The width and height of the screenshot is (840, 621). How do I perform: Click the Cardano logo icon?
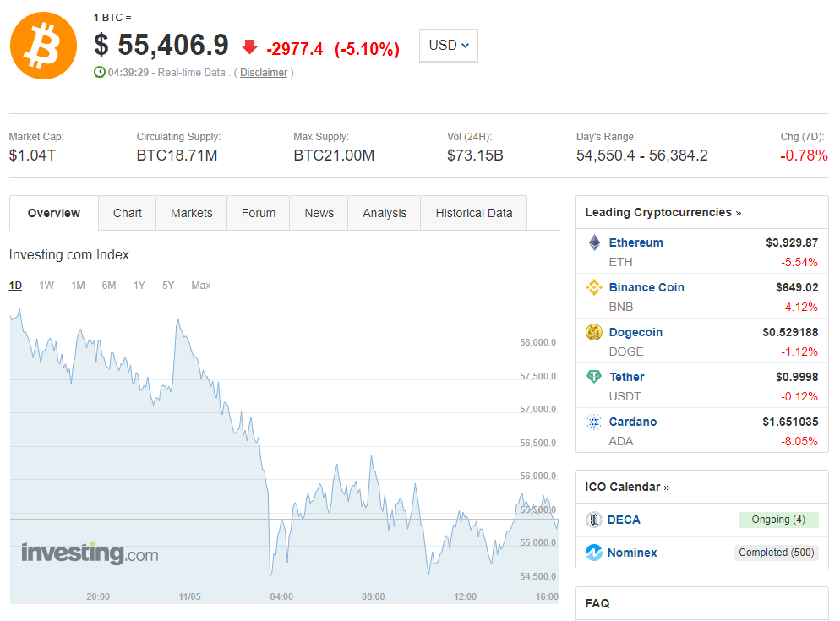(593, 422)
